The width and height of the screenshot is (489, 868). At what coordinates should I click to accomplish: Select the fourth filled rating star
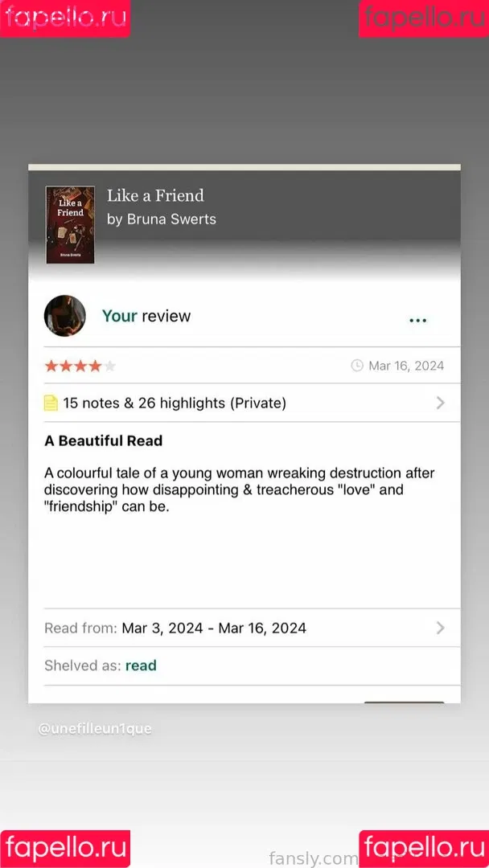click(x=95, y=366)
